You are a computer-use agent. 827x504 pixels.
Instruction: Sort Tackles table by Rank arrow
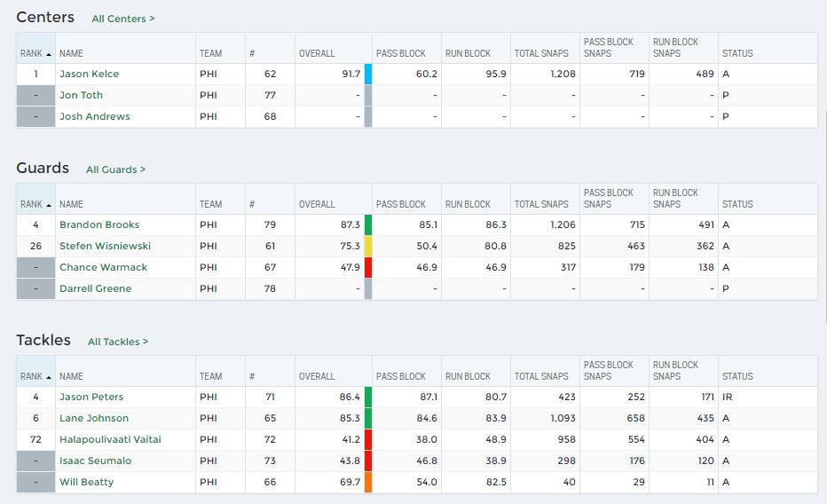coord(48,377)
